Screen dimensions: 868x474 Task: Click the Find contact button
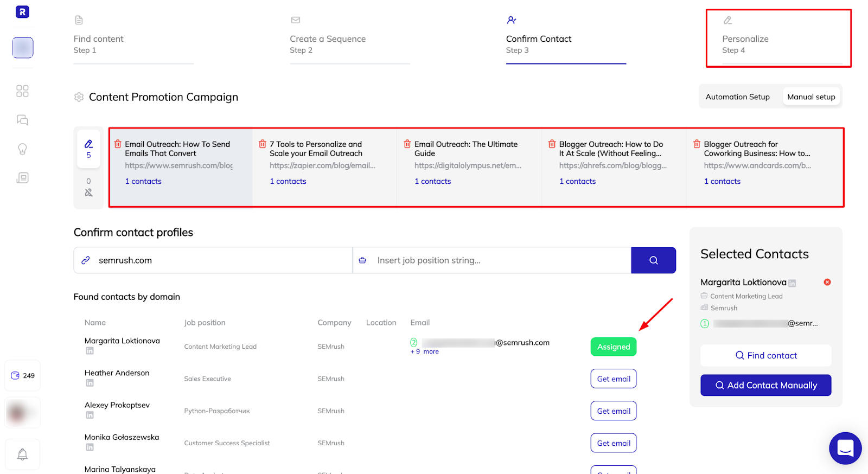click(766, 356)
